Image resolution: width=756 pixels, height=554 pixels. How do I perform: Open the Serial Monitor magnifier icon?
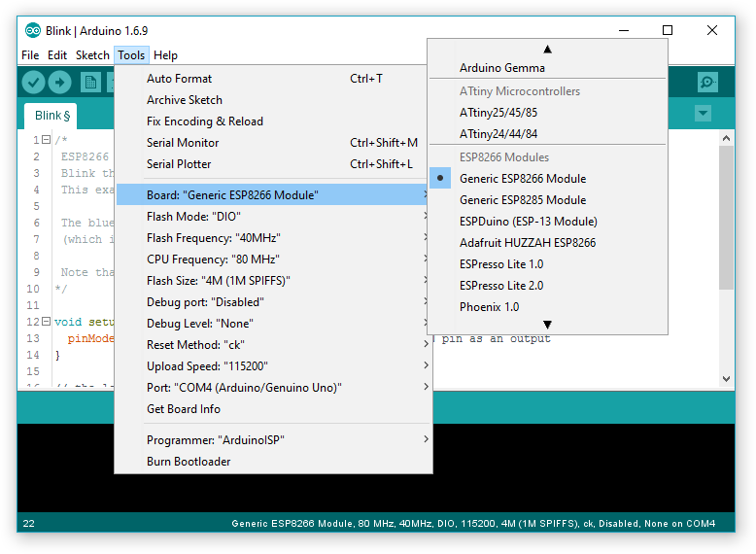pos(707,83)
